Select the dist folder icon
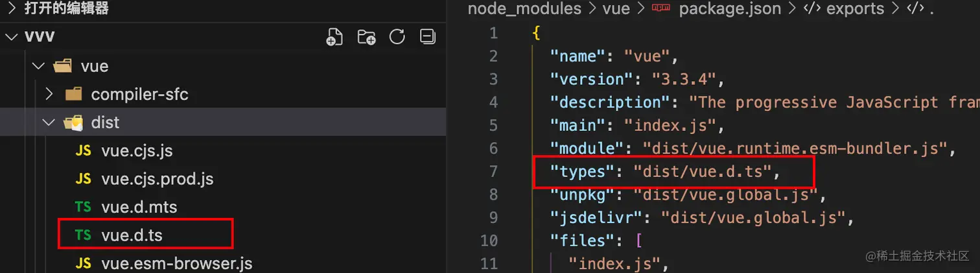 tap(74, 122)
